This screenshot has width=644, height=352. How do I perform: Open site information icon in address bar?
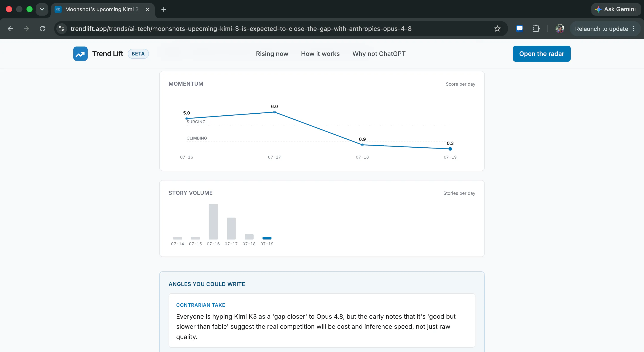coord(61,29)
